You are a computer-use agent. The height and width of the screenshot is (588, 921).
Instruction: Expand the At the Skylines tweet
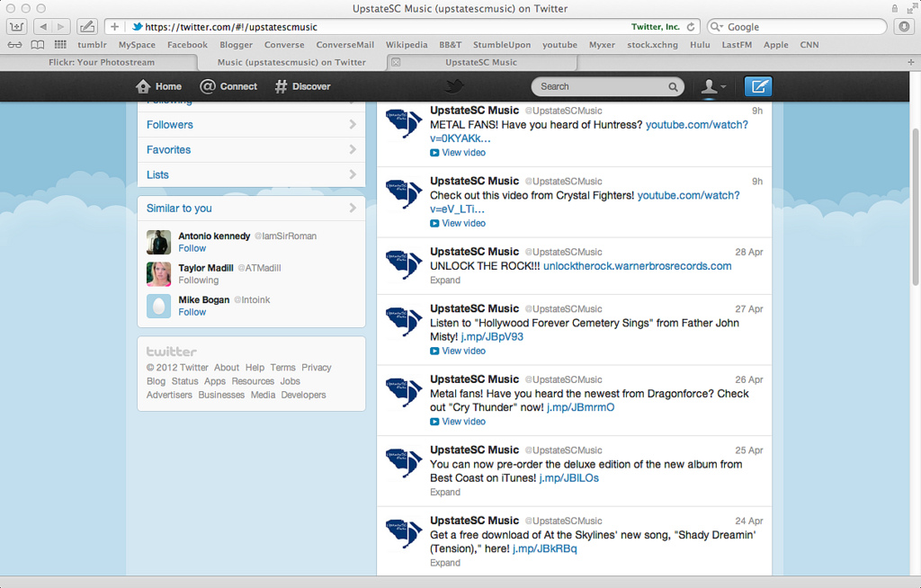point(444,563)
